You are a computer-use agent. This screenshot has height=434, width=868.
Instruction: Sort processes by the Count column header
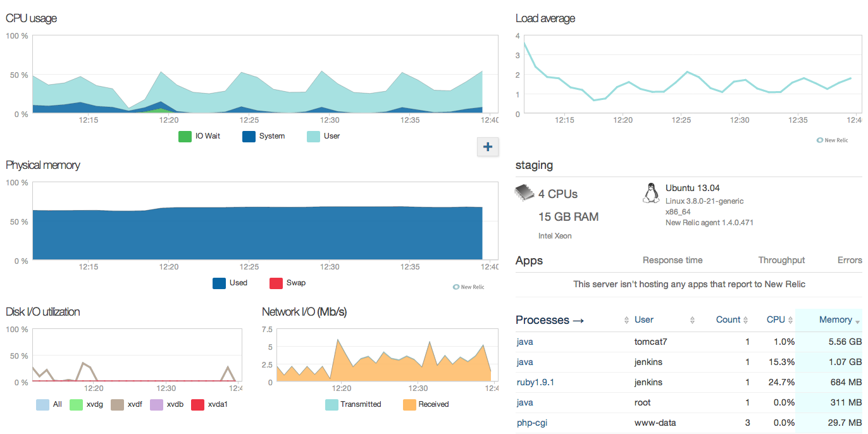728,320
